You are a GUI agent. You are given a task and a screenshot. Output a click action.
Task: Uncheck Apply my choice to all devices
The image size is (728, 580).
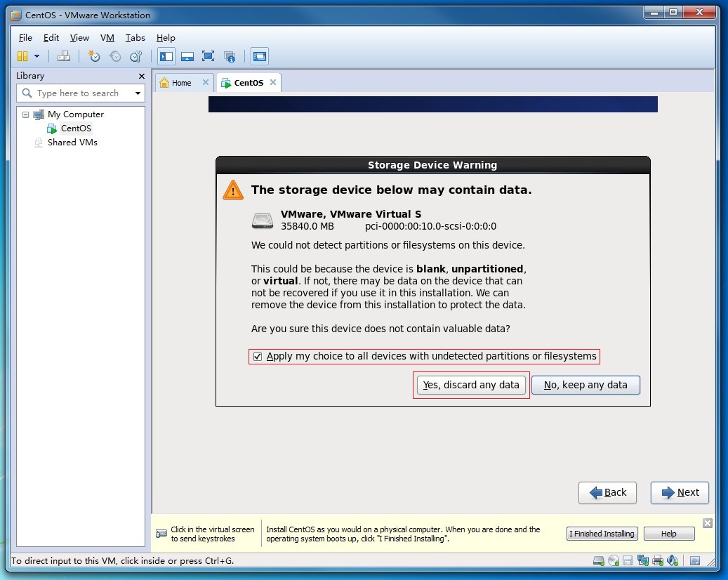[258, 357]
